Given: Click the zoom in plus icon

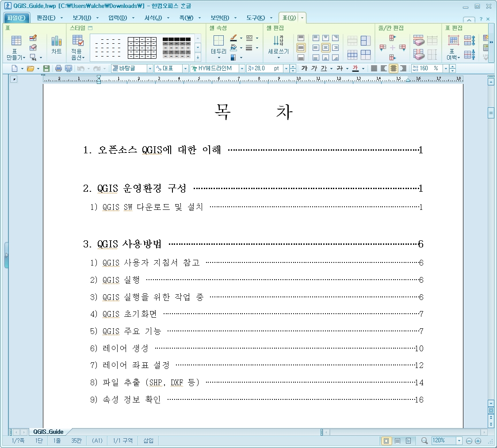Looking at the screenshot, I should pos(478,441).
